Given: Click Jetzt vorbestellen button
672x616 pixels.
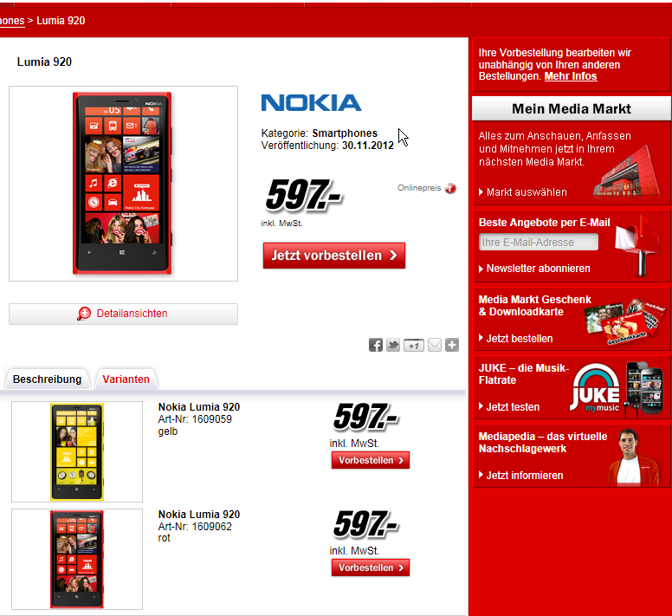Looking at the screenshot, I should tap(334, 256).
